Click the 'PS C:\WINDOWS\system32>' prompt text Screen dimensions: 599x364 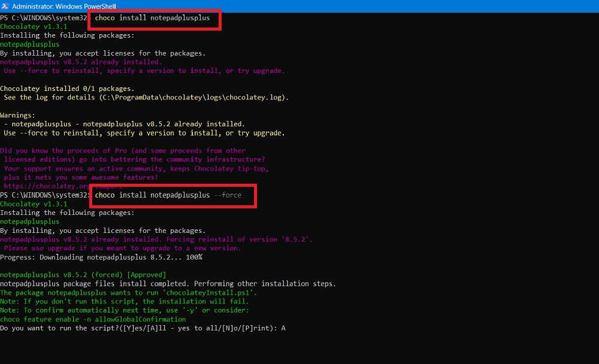click(x=43, y=18)
